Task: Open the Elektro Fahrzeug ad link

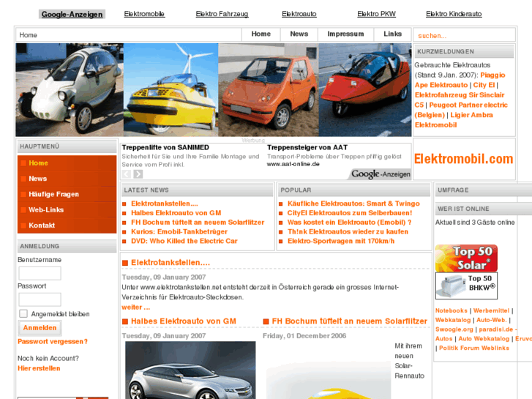Action: [222, 14]
